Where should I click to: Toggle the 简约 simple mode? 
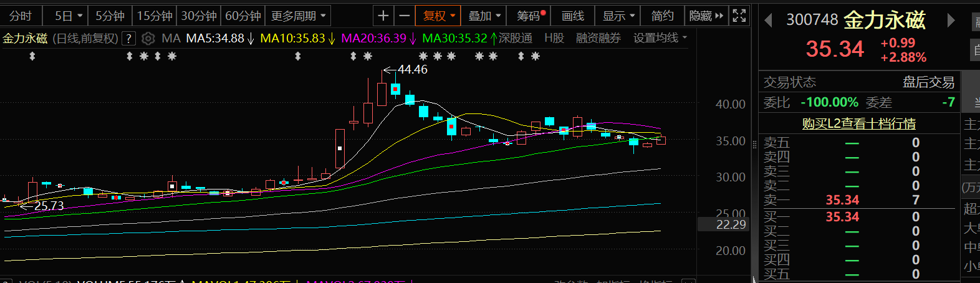pyautogui.click(x=662, y=16)
